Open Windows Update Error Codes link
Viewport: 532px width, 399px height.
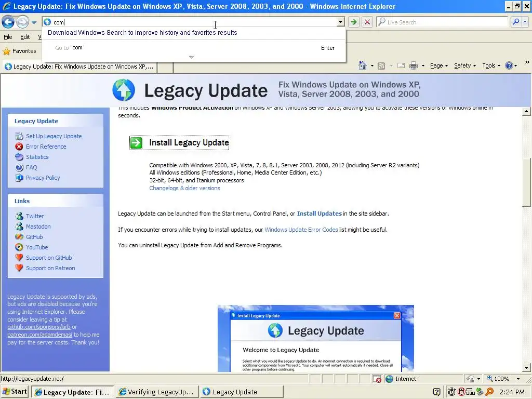(301, 230)
